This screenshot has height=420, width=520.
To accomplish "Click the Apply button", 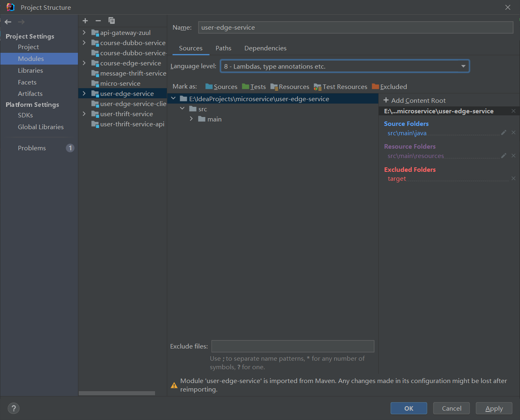I will [494, 408].
